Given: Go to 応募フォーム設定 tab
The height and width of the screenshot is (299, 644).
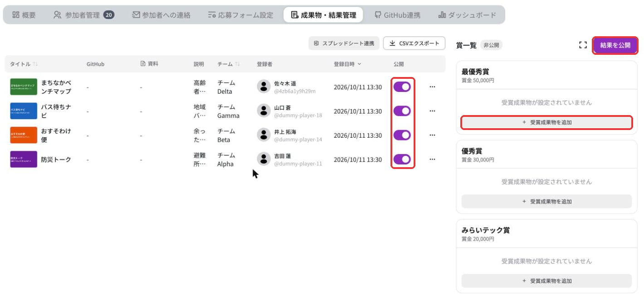Looking at the screenshot, I should coord(240,15).
